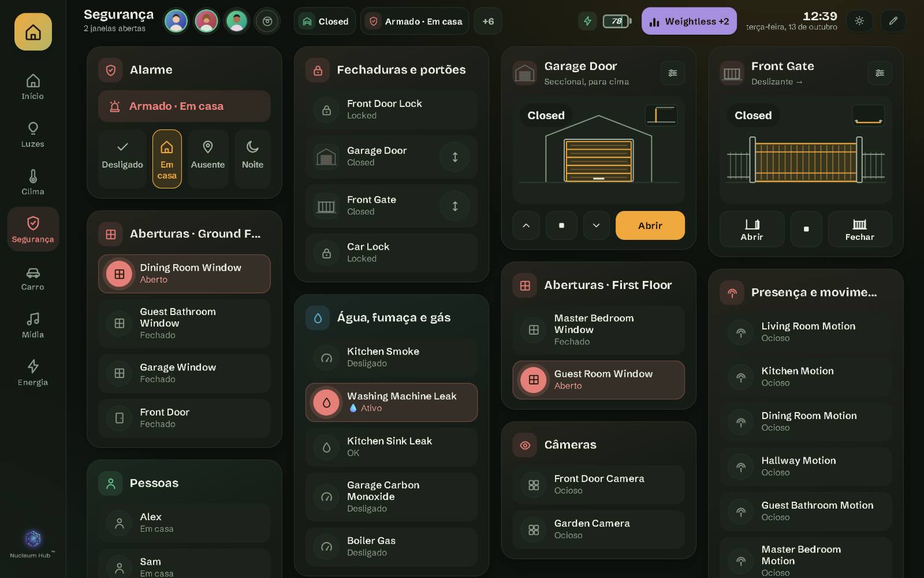924x578 pixels.
Task: Click the Kitchen Smoke detector row
Action: [392, 357]
